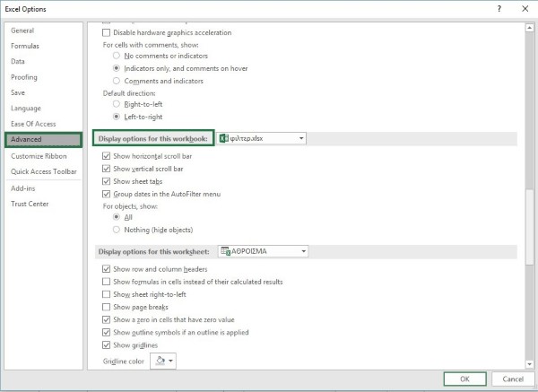This screenshot has height=392, width=538.
Task: Click the Display options for this workbook heading
Action: [153, 139]
